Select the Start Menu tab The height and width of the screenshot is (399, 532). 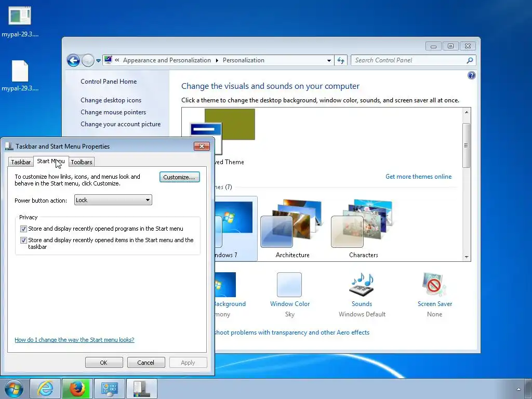[51, 161]
